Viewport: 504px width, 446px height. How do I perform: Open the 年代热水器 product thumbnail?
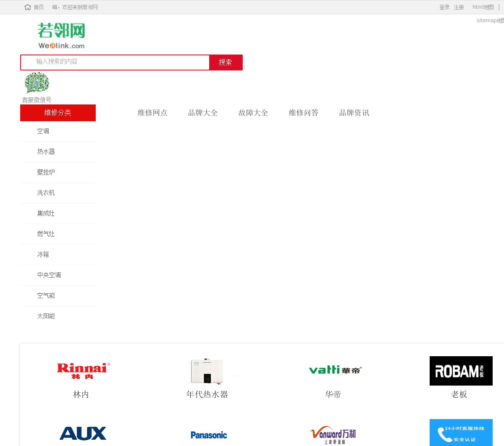point(207,371)
